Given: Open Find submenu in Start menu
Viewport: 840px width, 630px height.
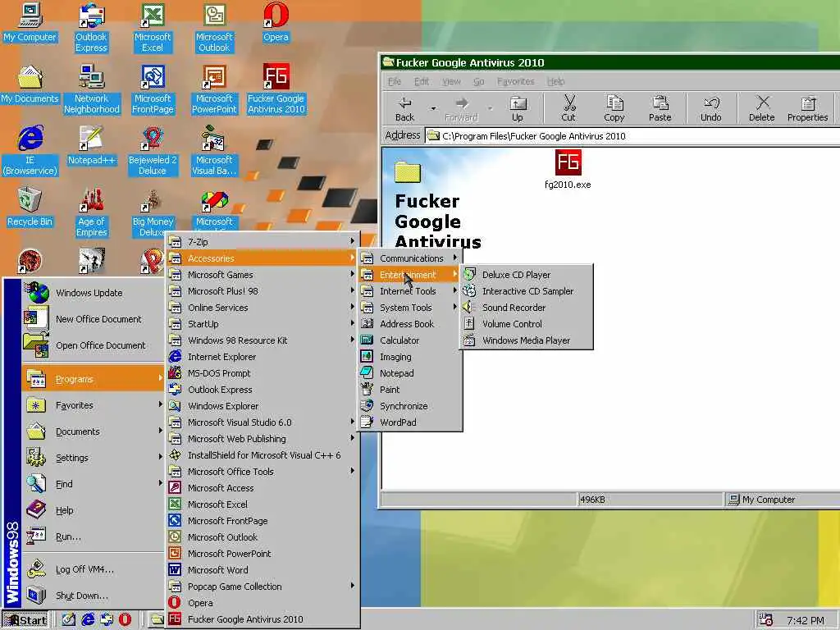Looking at the screenshot, I should (93, 484).
